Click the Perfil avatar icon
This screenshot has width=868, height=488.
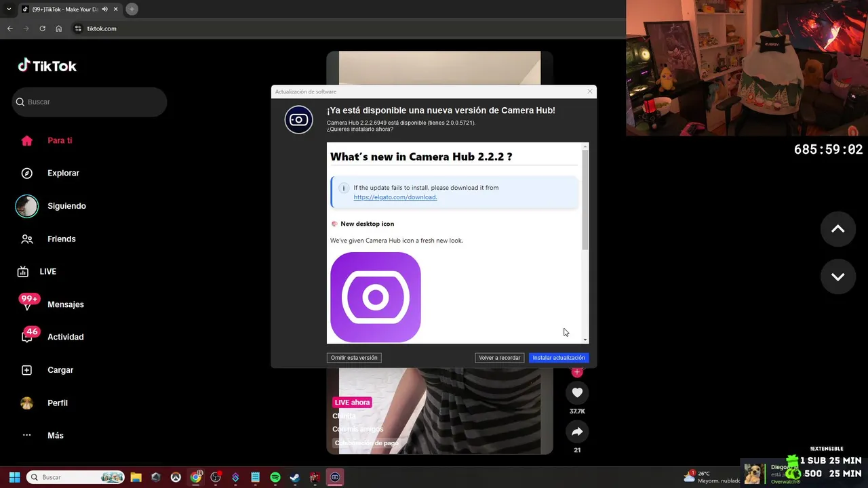point(27,403)
